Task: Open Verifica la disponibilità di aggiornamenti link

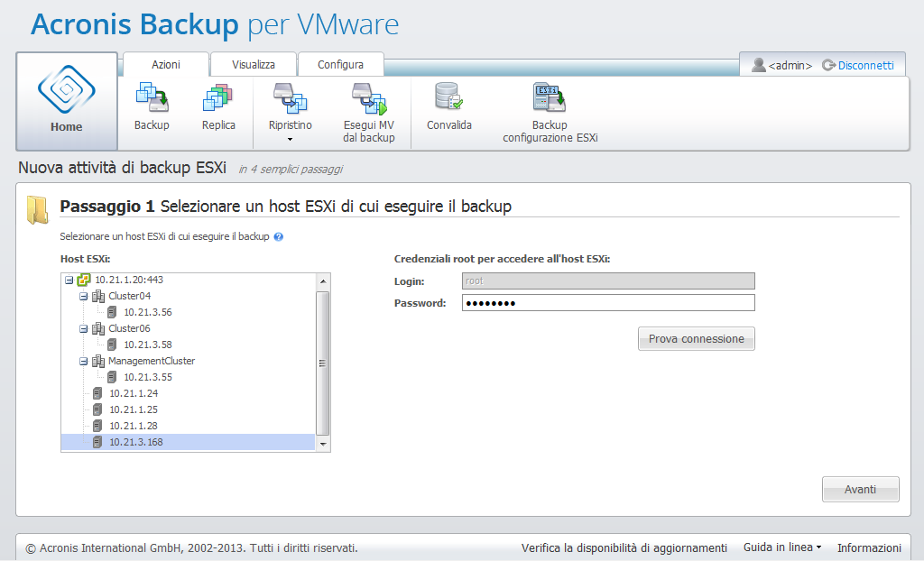Action: point(624,548)
